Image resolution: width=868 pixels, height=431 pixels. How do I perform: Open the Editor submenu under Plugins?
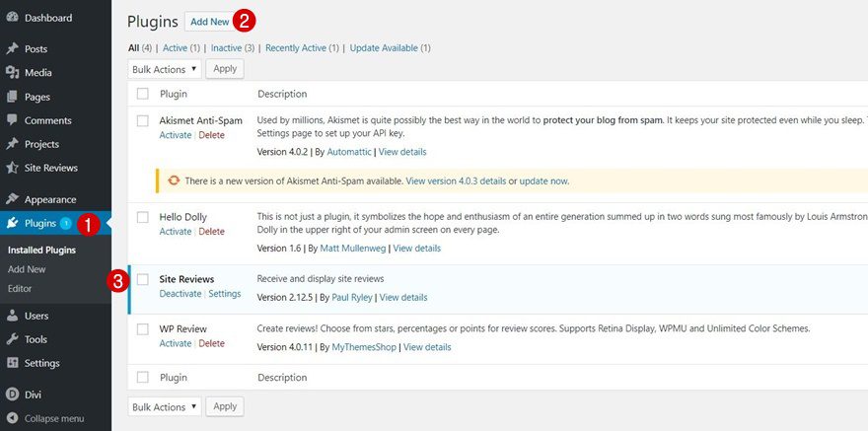point(20,289)
